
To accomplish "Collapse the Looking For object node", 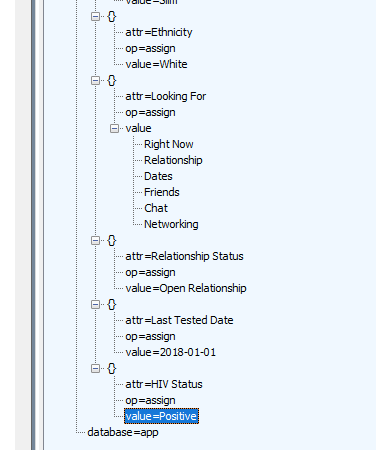I will coord(95,80).
